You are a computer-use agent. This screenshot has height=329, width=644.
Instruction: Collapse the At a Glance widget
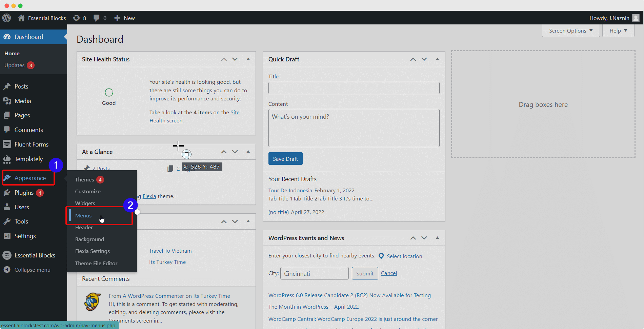click(248, 152)
